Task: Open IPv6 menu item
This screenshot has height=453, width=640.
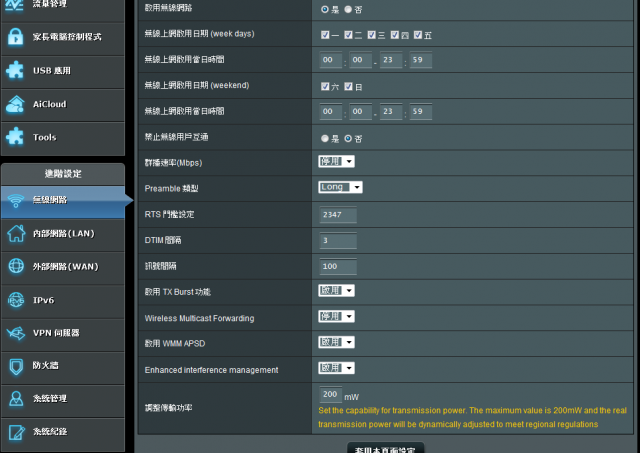Action: click(63, 302)
